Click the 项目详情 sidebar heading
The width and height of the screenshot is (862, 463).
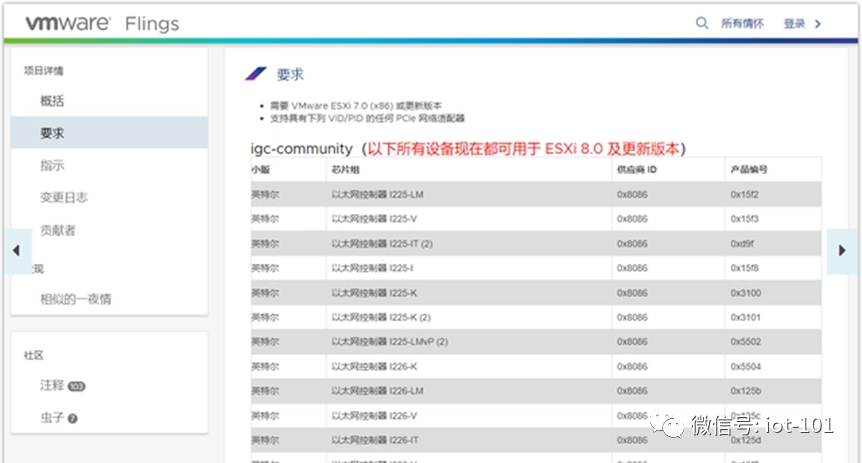coord(43,70)
